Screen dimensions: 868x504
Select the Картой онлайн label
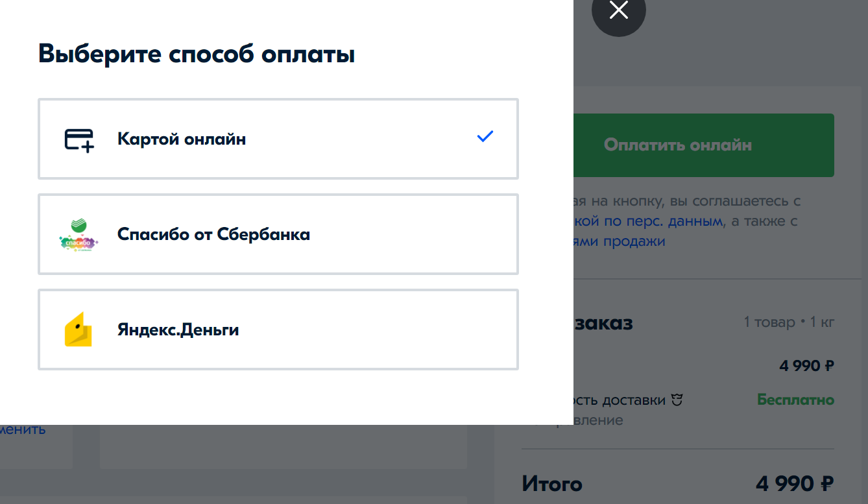(182, 139)
